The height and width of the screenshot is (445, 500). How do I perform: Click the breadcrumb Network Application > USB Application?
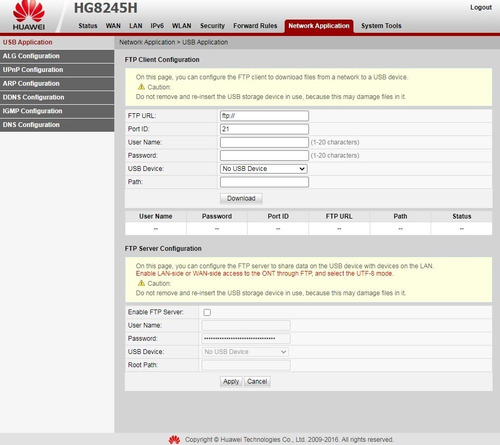174,42
